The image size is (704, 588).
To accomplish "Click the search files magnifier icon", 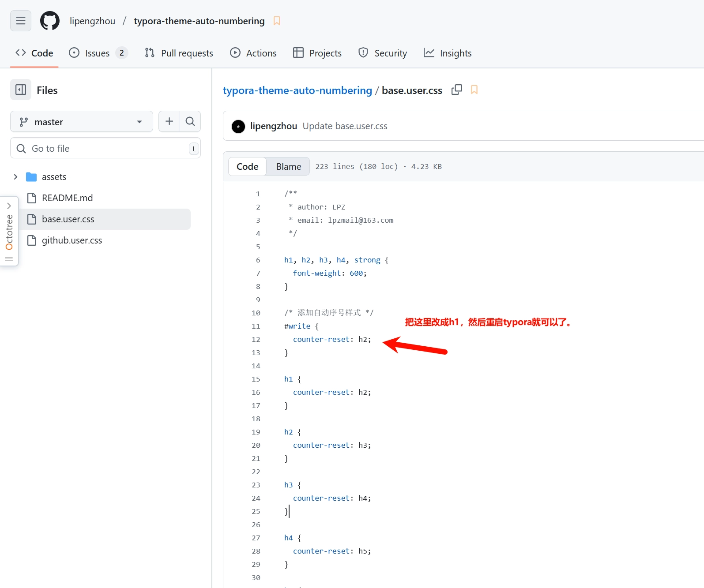I will click(x=190, y=121).
